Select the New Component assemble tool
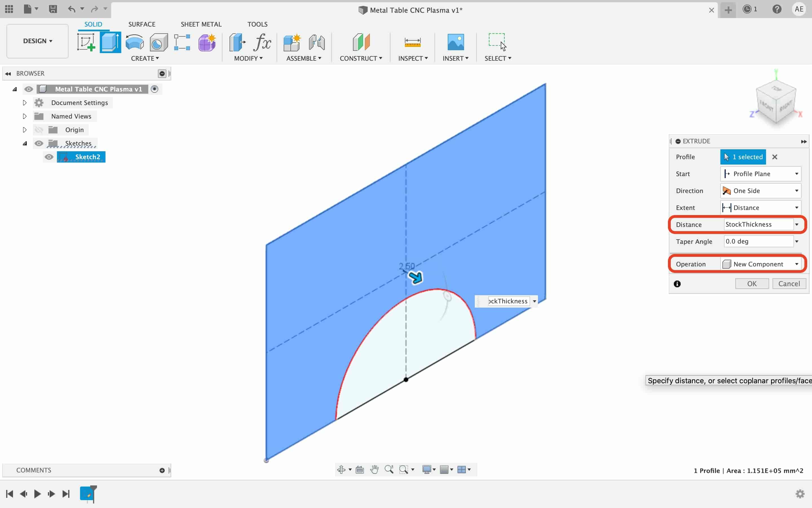Screen dimensions: 812x508 tap(292, 42)
